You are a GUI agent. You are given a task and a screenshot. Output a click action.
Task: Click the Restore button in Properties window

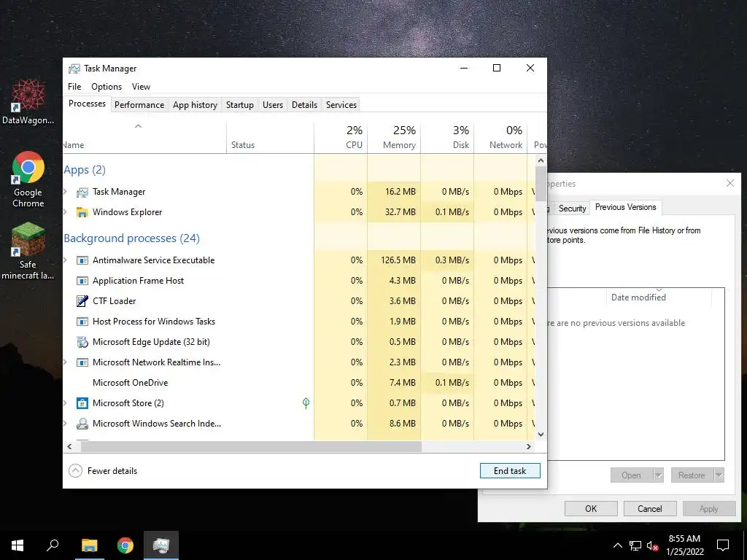(692, 475)
